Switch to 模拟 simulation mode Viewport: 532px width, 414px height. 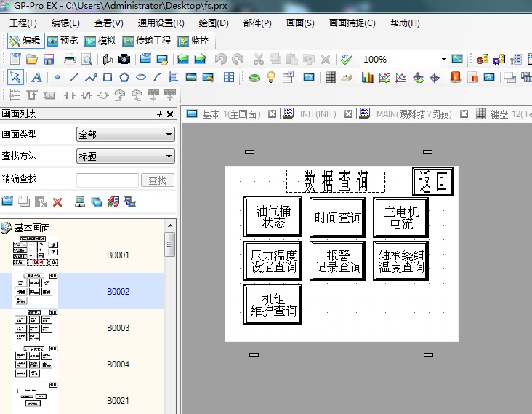(100, 41)
